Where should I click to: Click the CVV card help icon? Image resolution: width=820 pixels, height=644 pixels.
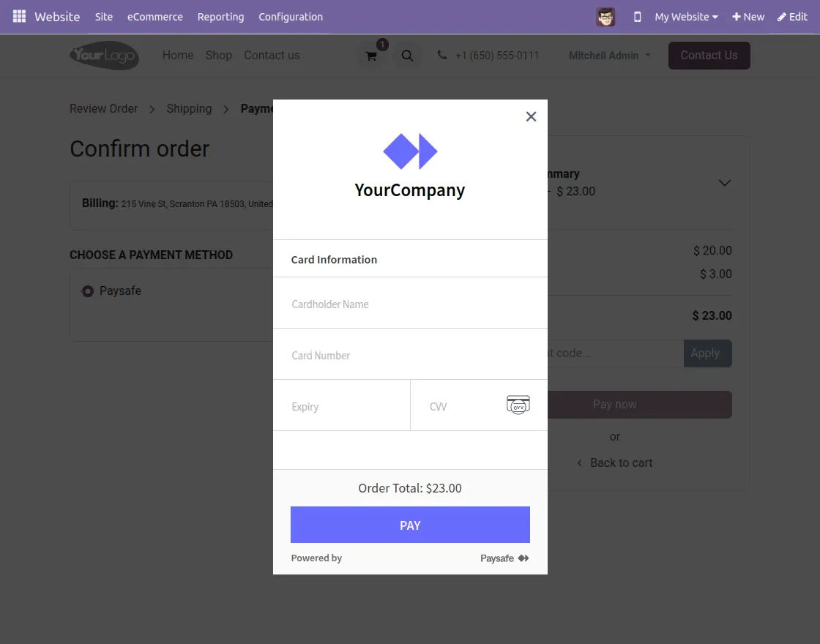518,405
